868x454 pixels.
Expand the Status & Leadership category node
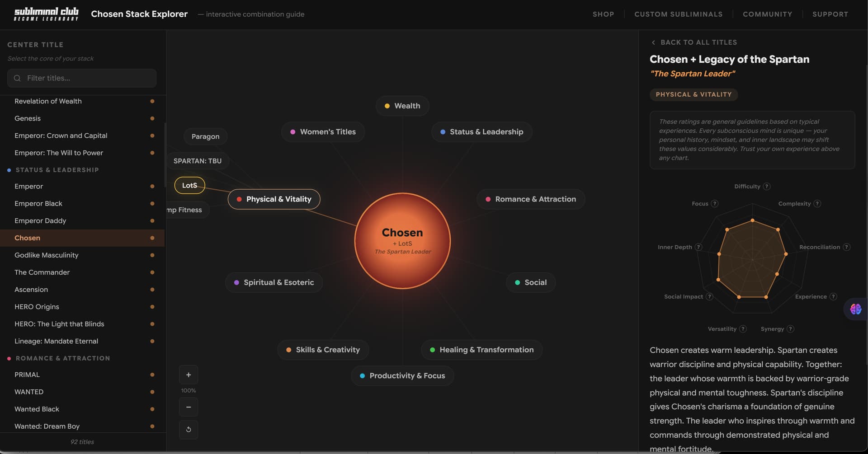[481, 132]
